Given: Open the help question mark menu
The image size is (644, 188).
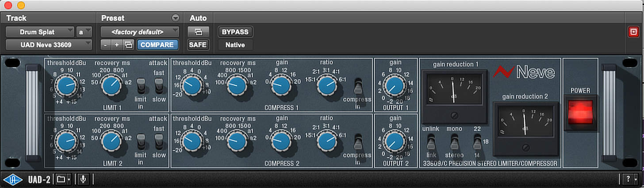Looking at the screenshot, I should [629, 179].
